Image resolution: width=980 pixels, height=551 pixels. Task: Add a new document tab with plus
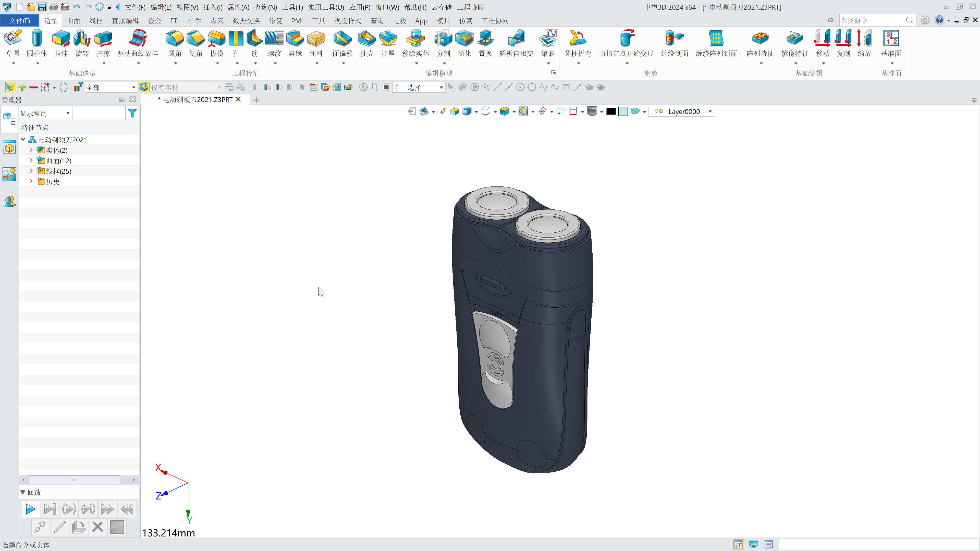tap(256, 100)
